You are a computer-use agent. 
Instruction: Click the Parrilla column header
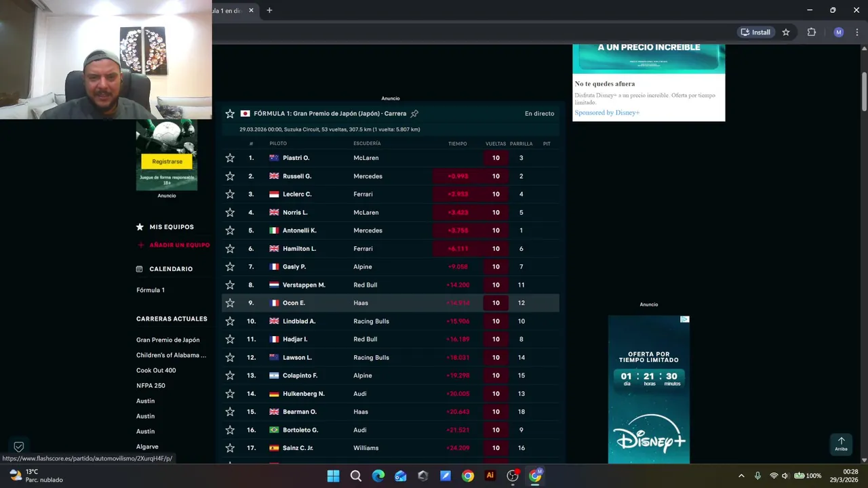[521, 144]
